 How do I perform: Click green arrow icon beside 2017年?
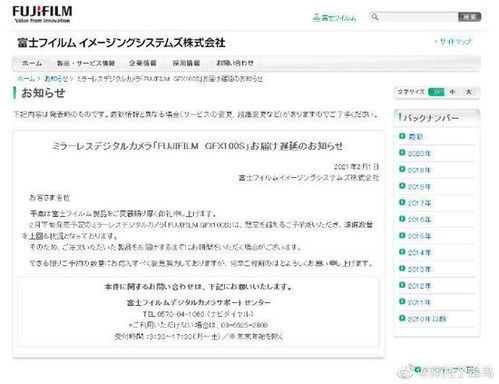click(402, 202)
